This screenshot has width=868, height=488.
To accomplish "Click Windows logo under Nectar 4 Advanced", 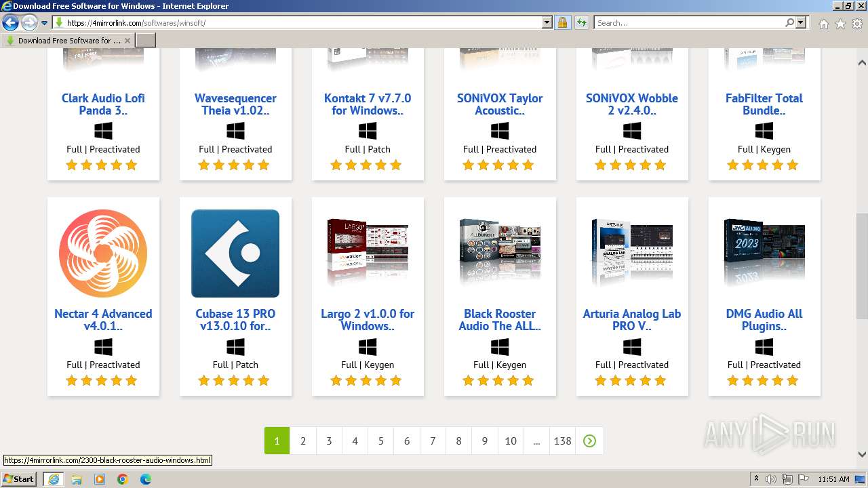I will pos(103,347).
